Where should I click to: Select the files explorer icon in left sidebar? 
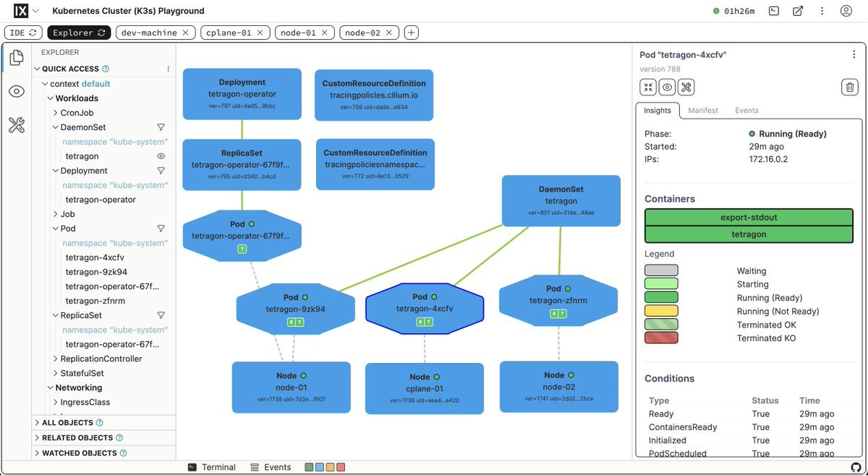[x=17, y=58]
